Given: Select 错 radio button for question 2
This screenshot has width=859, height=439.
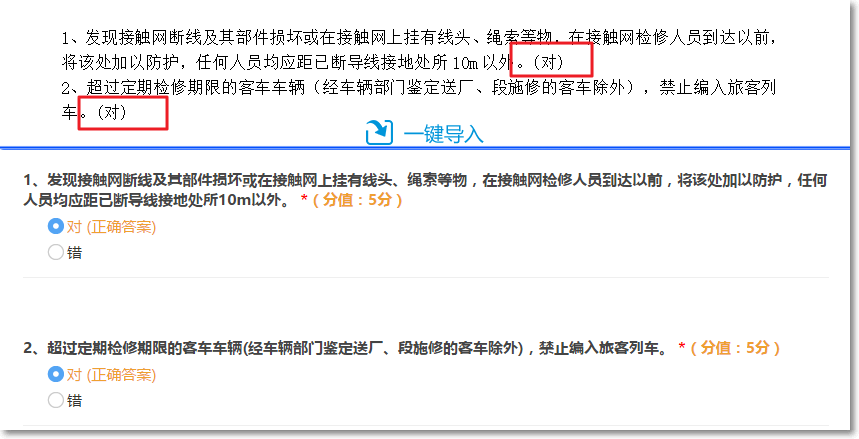Looking at the screenshot, I should (56, 400).
